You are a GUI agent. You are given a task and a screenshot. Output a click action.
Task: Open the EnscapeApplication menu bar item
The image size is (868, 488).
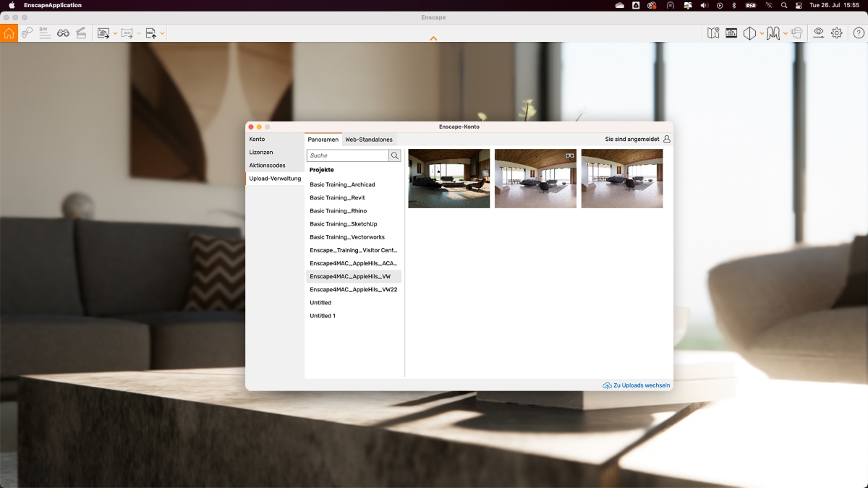click(x=53, y=5)
